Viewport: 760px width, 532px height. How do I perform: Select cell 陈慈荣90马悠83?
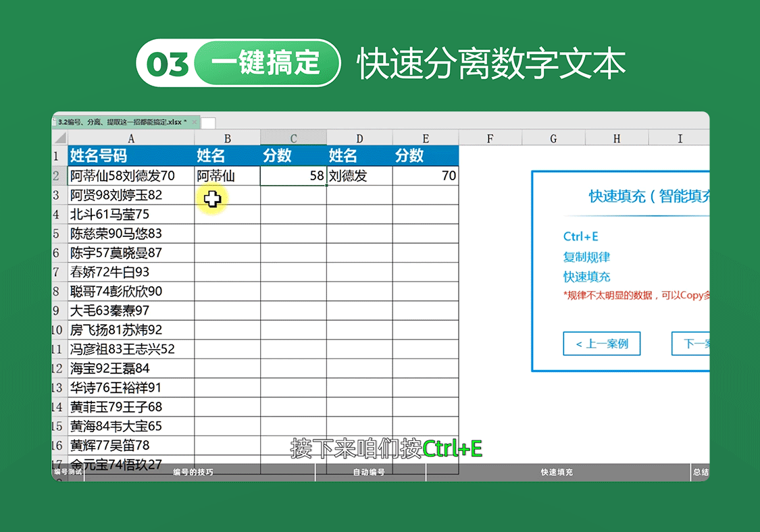131,234
